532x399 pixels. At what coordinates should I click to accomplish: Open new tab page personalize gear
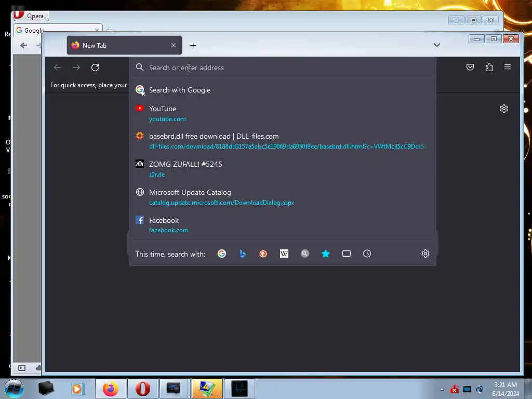point(504,109)
